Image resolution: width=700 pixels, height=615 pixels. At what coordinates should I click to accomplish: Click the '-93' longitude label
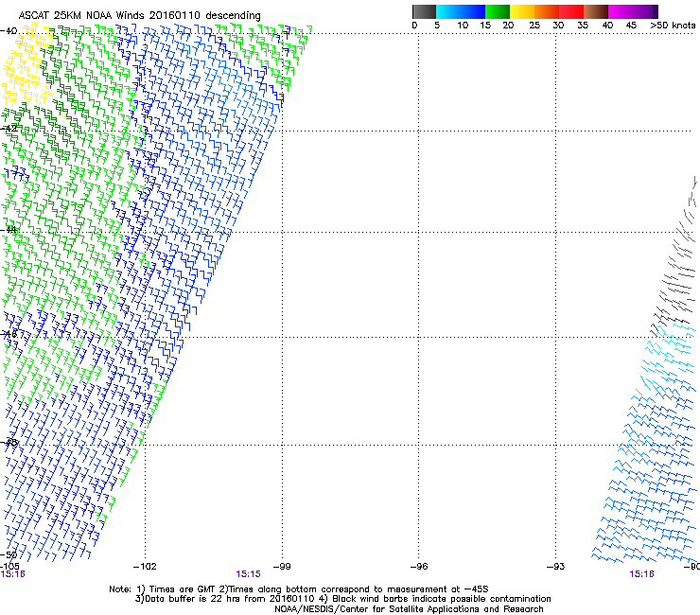click(x=556, y=567)
